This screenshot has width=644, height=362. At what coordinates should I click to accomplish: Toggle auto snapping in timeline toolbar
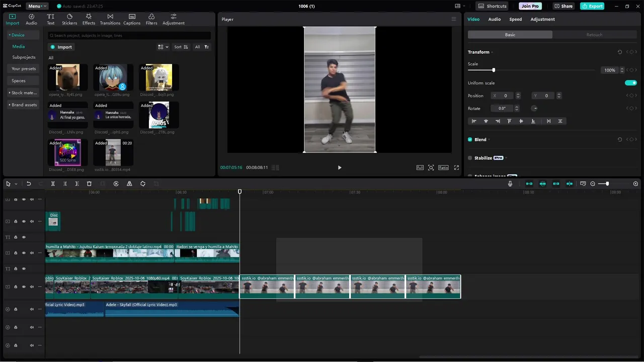(x=543, y=184)
